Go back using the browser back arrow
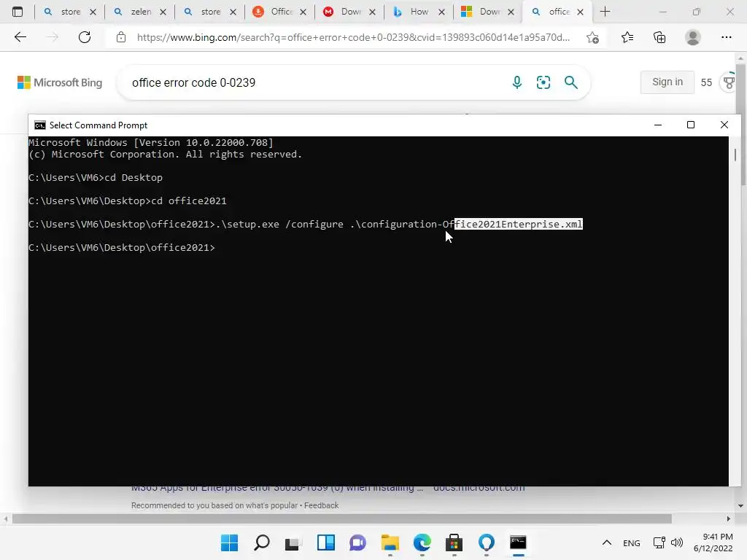The width and height of the screenshot is (747, 560). (x=20, y=37)
